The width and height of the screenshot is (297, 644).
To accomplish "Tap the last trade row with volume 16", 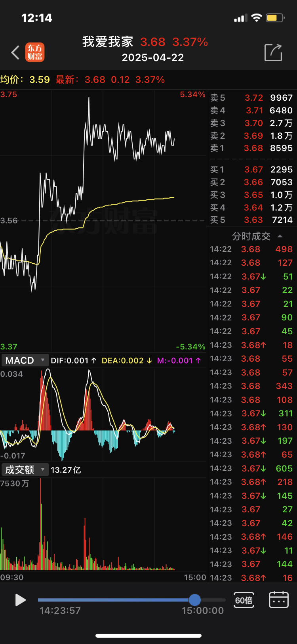I will click(x=251, y=578).
